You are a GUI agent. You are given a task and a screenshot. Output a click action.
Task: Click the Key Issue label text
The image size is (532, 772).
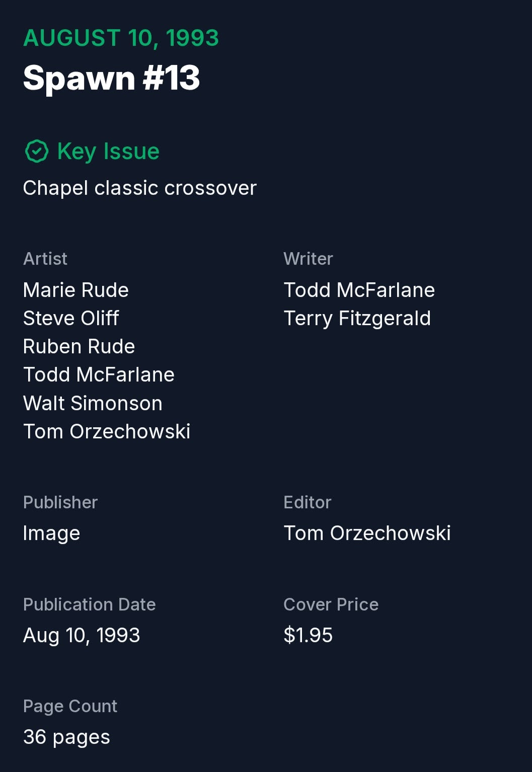tap(108, 151)
